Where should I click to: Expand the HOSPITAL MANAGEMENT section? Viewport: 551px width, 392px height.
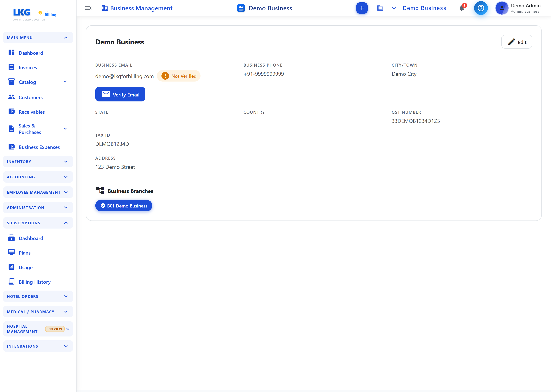pyautogui.click(x=38, y=329)
